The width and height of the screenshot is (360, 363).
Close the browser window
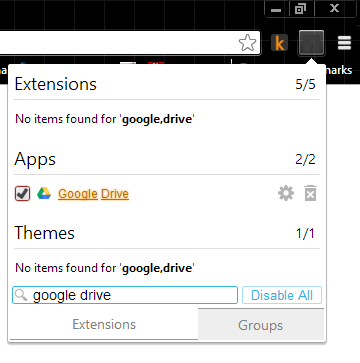pyautogui.click(x=334, y=9)
